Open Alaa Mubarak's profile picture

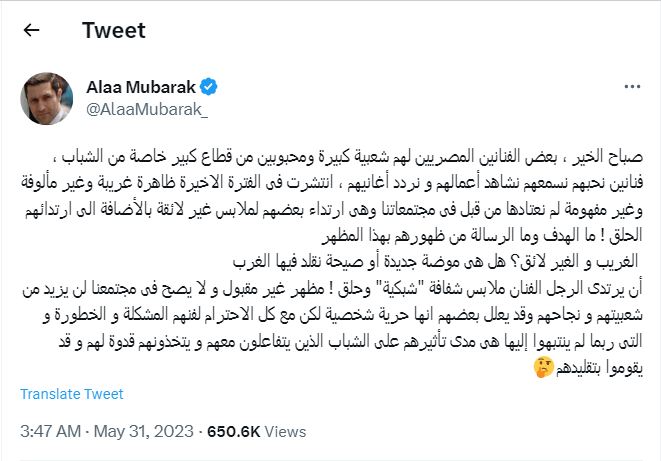(47, 99)
